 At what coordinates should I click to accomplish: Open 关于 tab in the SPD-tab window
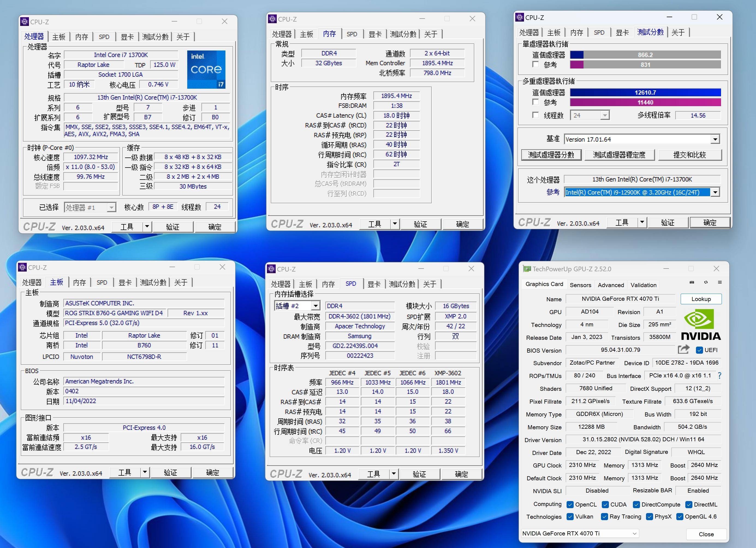(x=430, y=284)
